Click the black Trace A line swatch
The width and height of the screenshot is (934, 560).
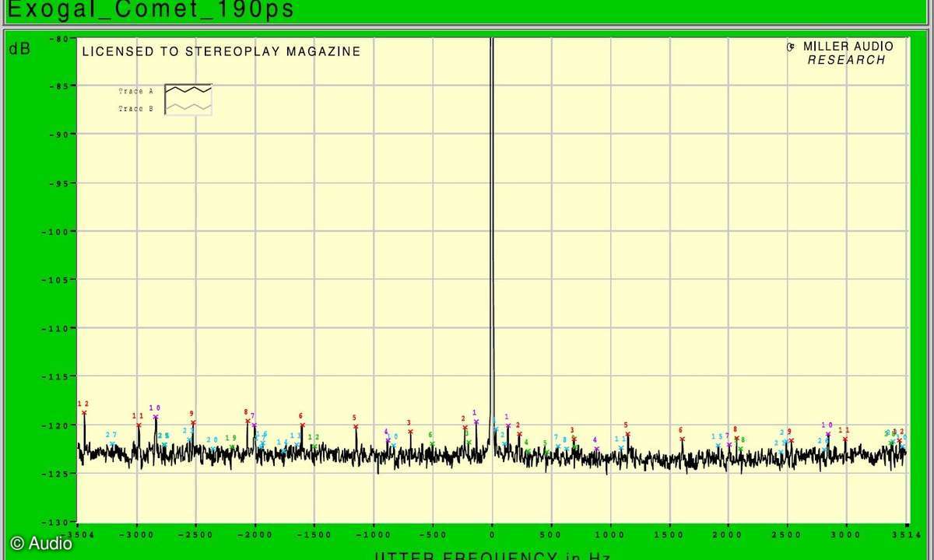pyautogui.click(x=188, y=90)
